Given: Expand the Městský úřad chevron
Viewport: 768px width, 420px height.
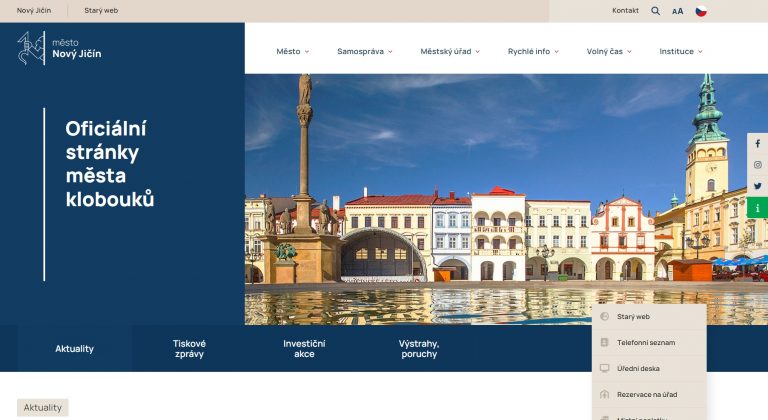Looking at the screenshot, I should pos(478,51).
